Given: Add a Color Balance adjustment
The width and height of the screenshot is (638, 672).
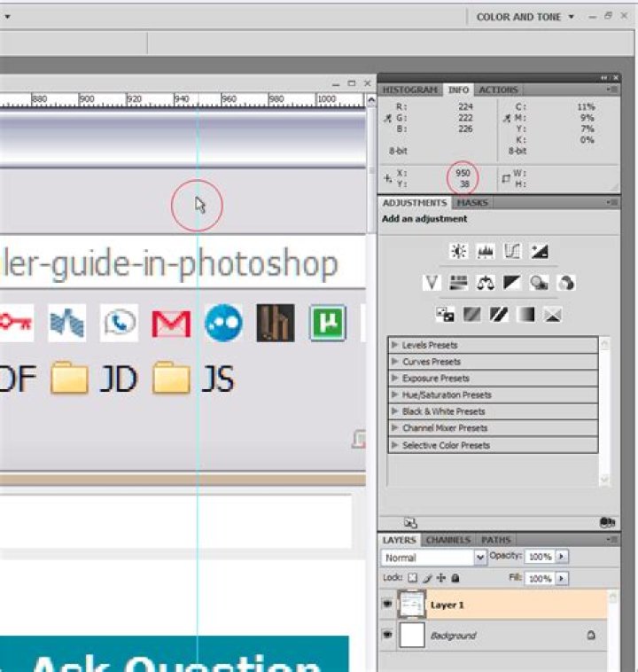Looking at the screenshot, I should [x=486, y=283].
